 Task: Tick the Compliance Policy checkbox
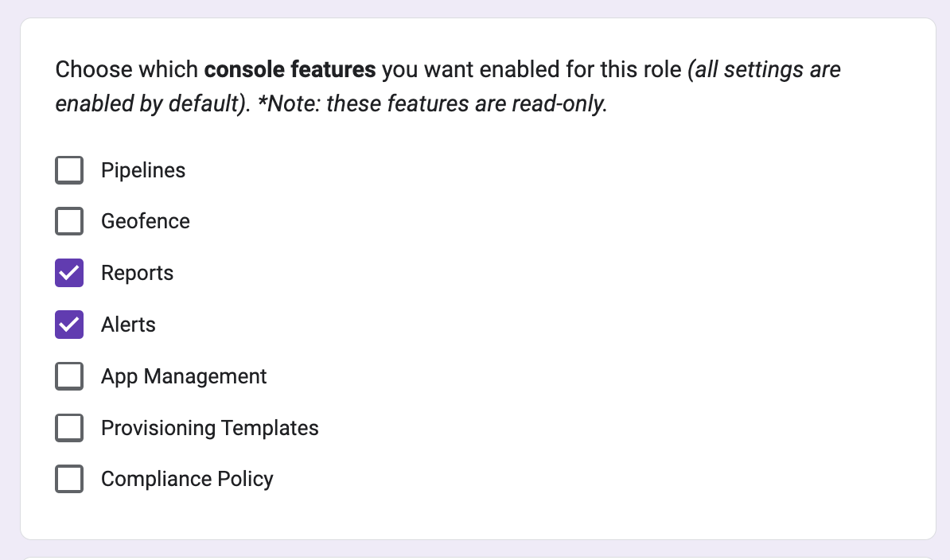point(69,479)
